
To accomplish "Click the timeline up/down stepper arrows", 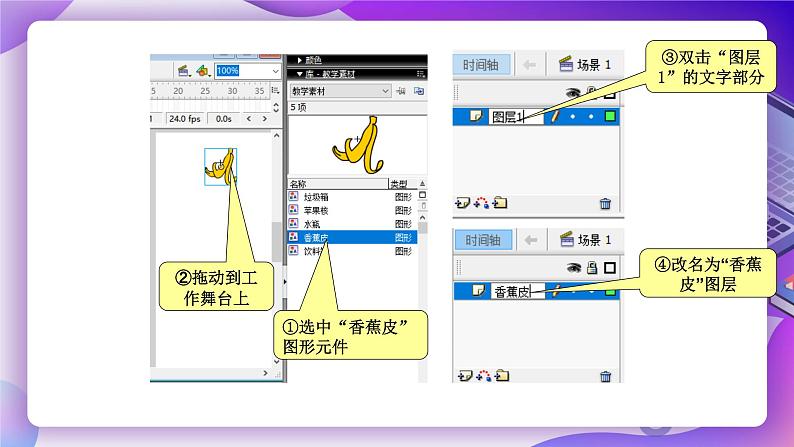I will coord(275,107).
